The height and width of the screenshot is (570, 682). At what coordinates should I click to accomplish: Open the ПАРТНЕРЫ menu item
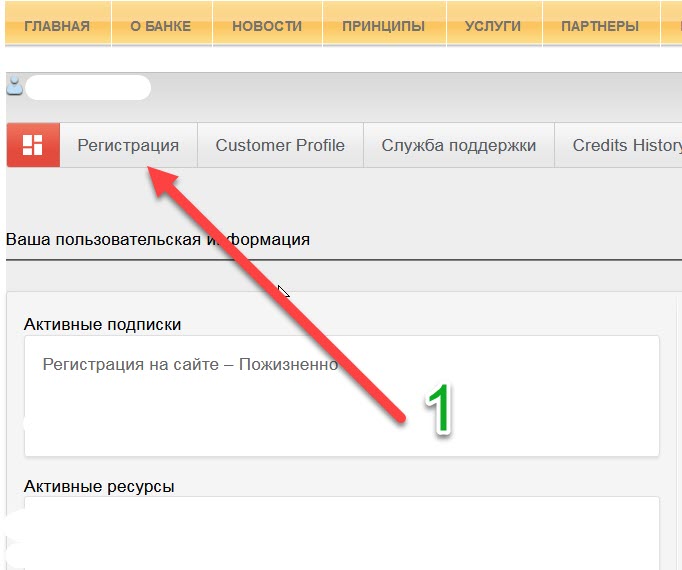600,26
